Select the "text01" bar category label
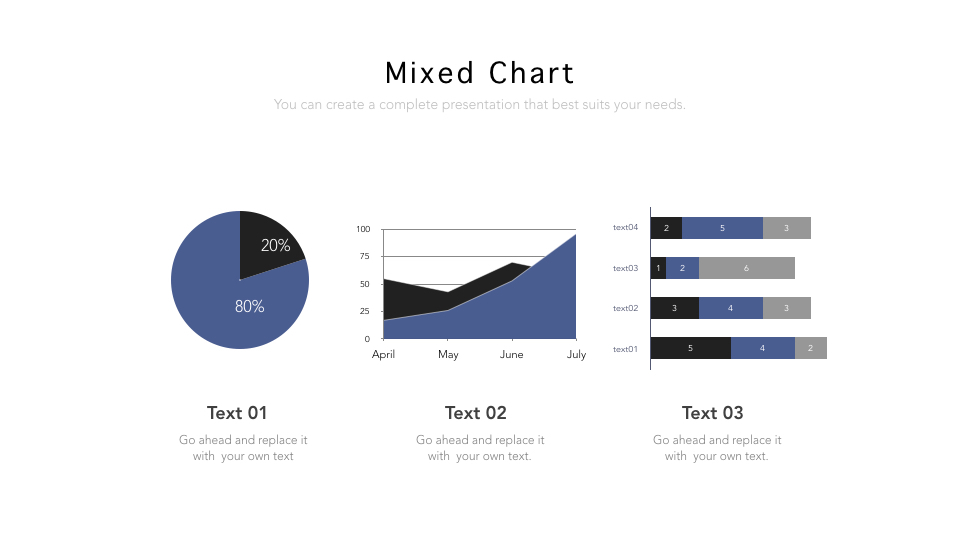Image resolution: width=960 pixels, height=540 pixels. pyautogui.click(x=625, y=349)
